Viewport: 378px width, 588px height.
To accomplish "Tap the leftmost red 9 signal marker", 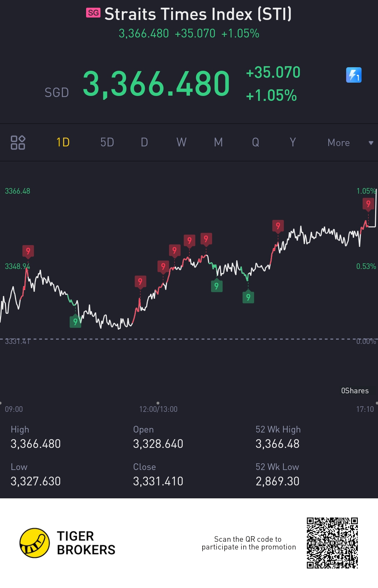I will [28, 251].
